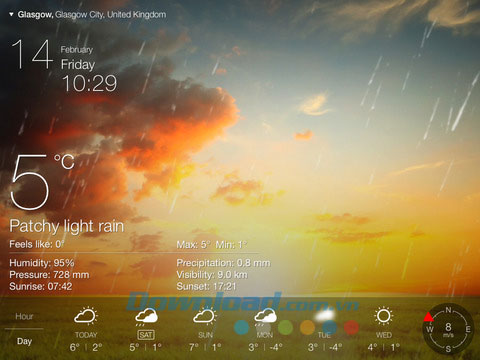Select the orange color dot
Screen dimensions: 480x360
click(307, 327)
